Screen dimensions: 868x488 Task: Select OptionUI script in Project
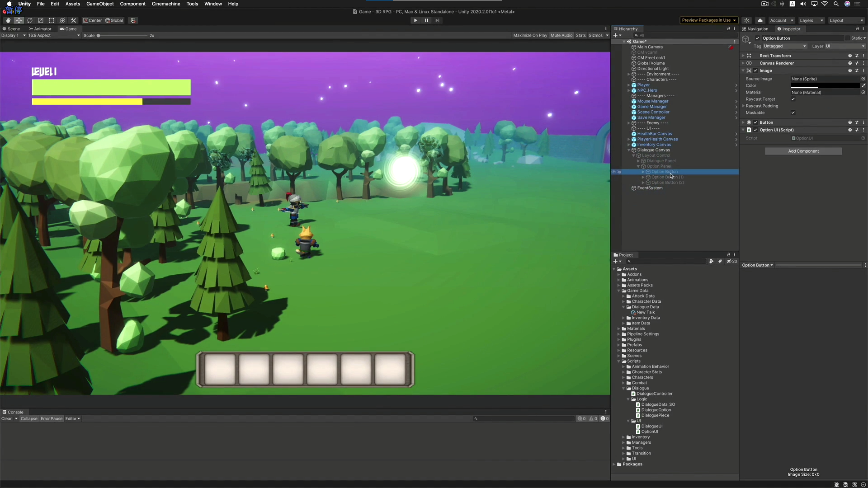[x=649, y=432]
